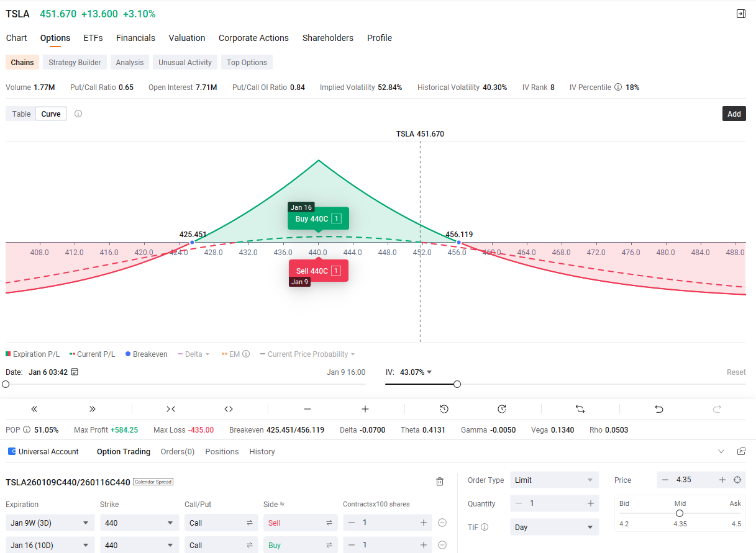Click the POP info icon

click(x=27, y=430)
